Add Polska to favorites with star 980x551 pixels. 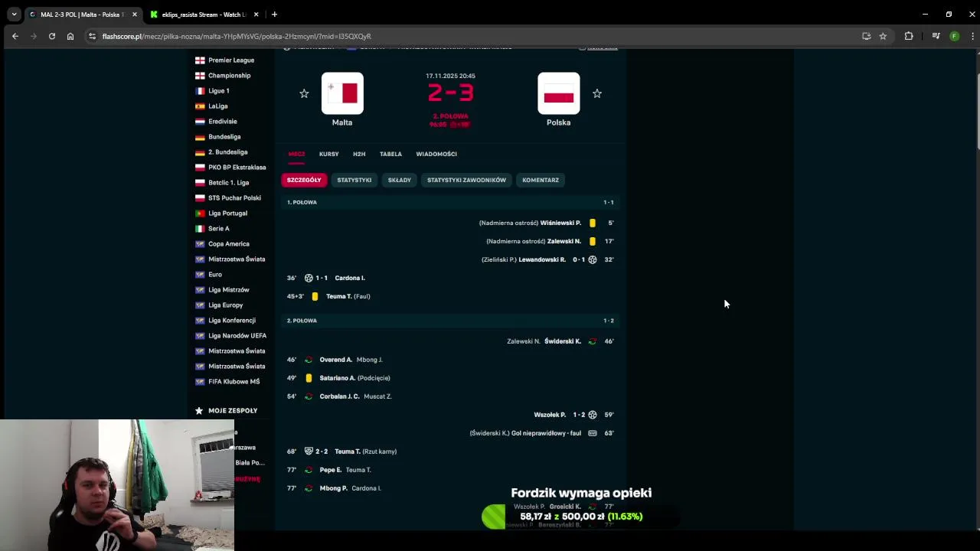click(597, 93)
